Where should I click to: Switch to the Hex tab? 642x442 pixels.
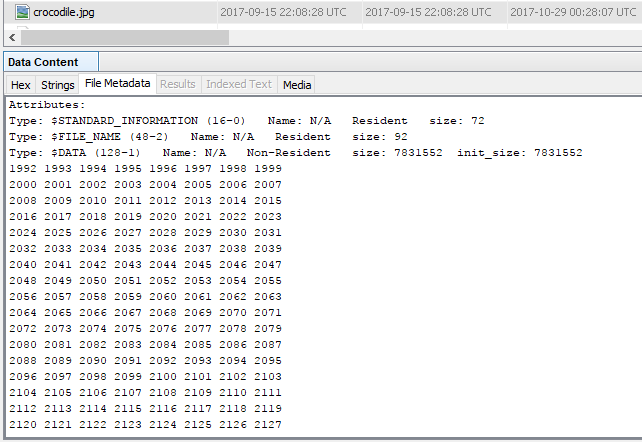coord(21,85)
